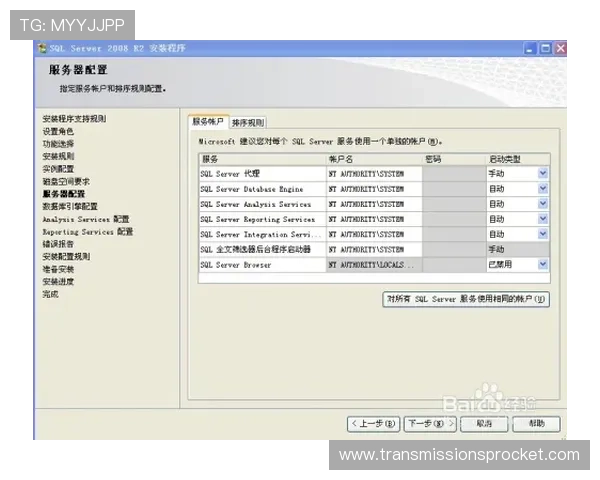Click password field for SQL Server 代理
Viewport: 600px width, 480px height.
coord(454,174)
